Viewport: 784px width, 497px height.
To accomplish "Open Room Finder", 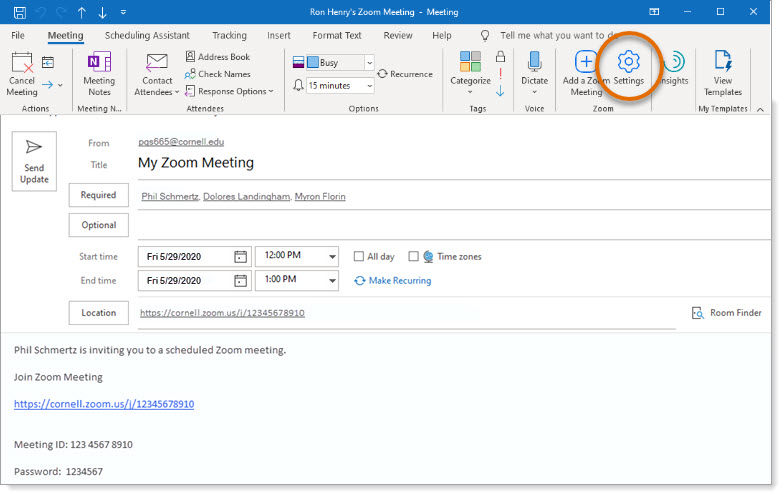I will [x=726, y=313].
